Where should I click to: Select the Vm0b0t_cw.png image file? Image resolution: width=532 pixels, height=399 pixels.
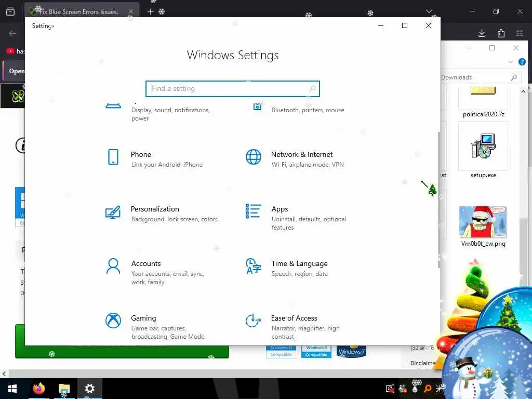point(483,227)
